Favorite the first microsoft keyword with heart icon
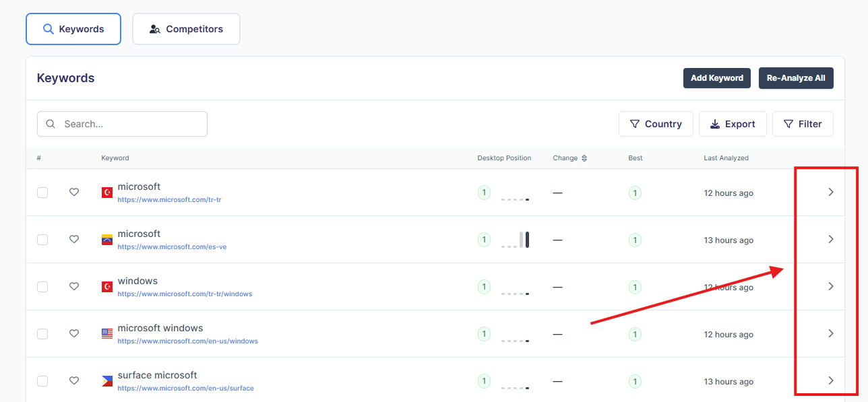 [74, 193]
